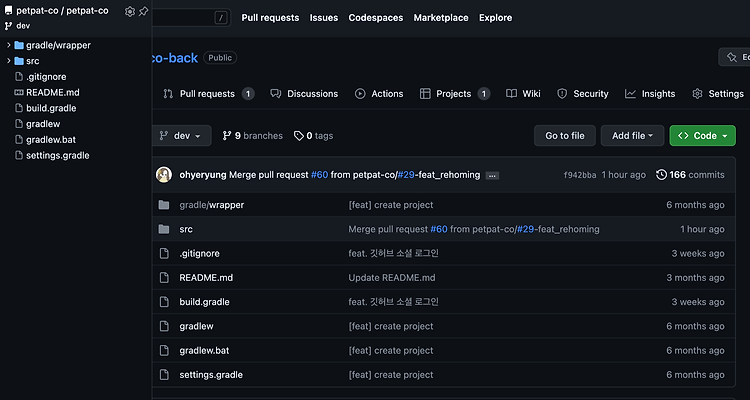Click the Actions play icon

pyautogui.click(x=360, y=94)
